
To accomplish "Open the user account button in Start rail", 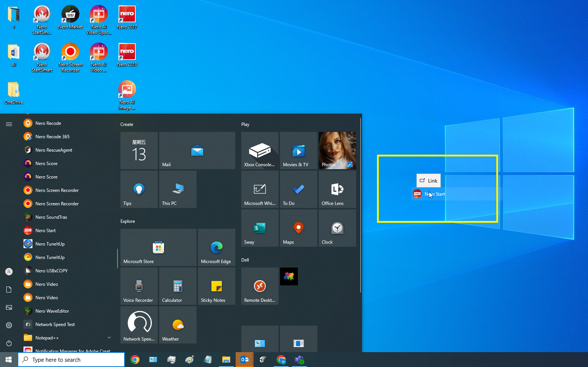I will (x=9, y=272).
